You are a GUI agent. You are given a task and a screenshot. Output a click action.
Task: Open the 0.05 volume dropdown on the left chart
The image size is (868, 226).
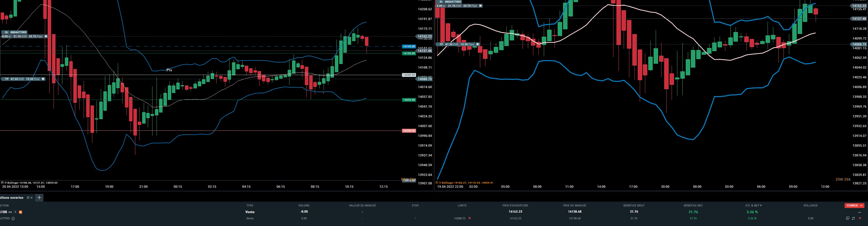6,36
